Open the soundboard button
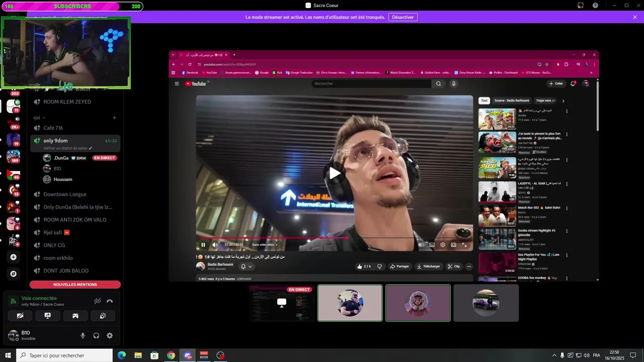 pos(103,316)
